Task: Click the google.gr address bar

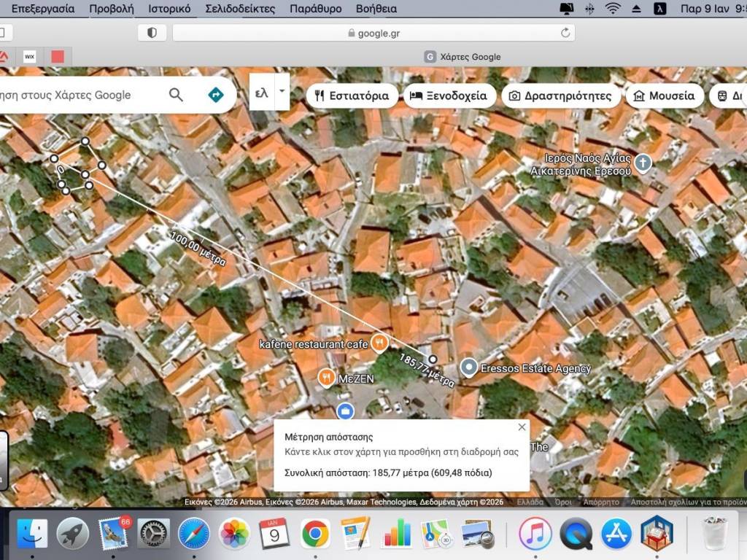Action: 373,33
